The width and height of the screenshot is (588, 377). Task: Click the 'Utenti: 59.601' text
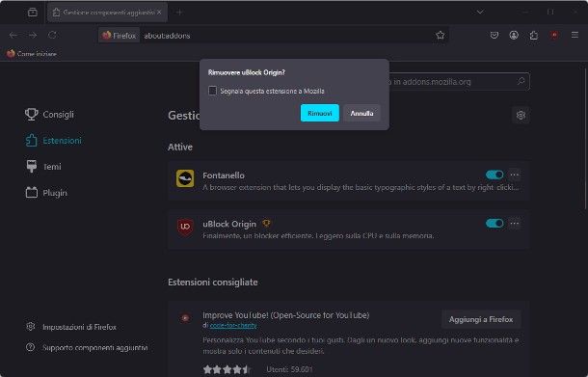289,369
